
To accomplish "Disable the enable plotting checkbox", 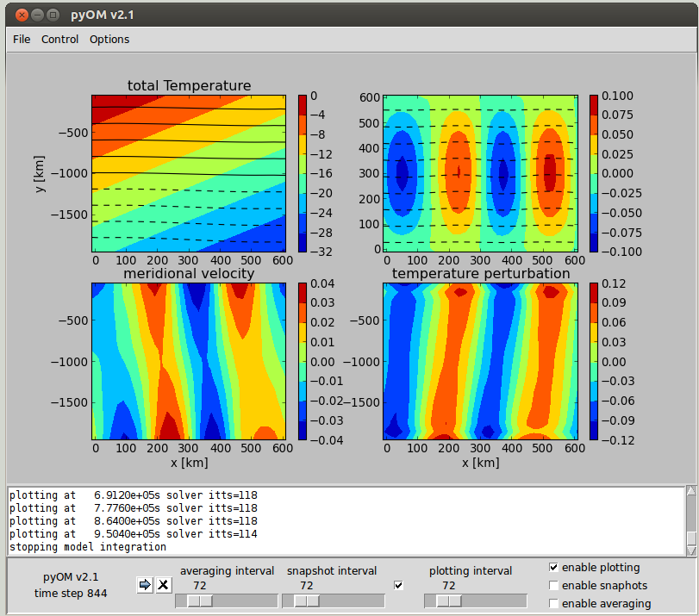I will pyautogui.click(x=553, y=568).
